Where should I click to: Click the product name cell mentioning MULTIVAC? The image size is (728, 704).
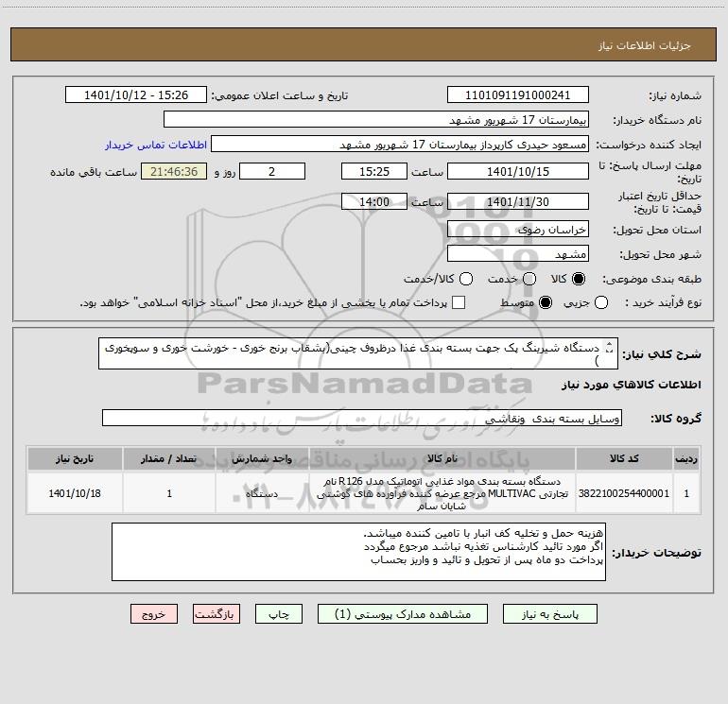(x=442, y=493)
